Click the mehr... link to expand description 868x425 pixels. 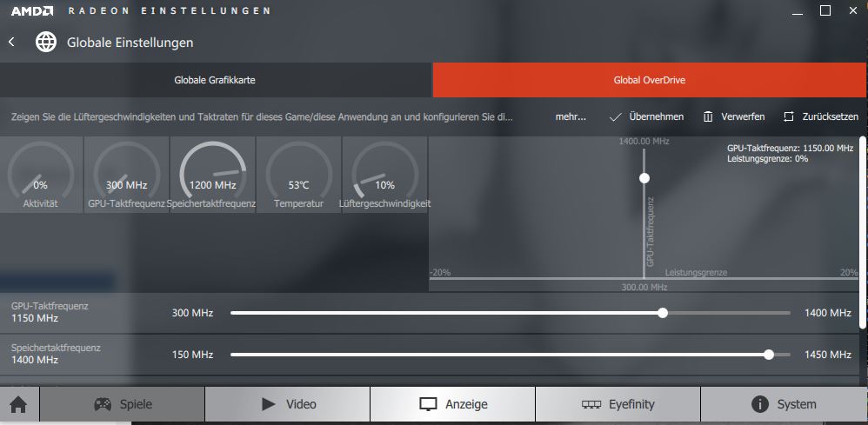tap(571, 116)
